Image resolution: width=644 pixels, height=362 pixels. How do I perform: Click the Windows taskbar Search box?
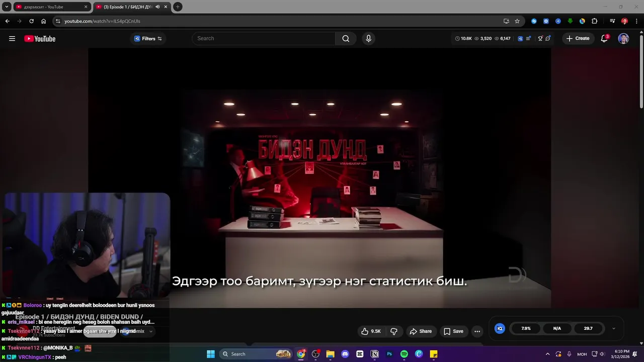[x=257, y=354]
